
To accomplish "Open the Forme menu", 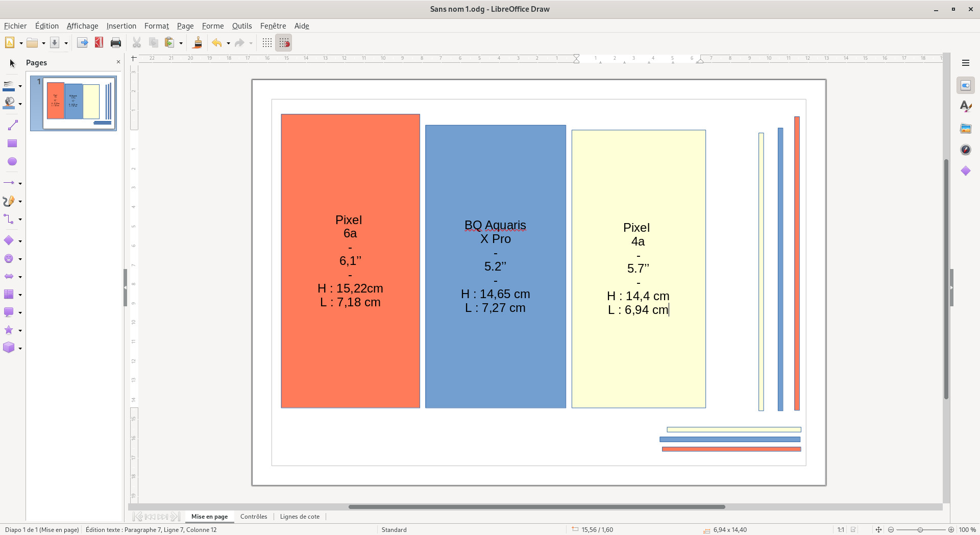I will (x=213, y=26).
